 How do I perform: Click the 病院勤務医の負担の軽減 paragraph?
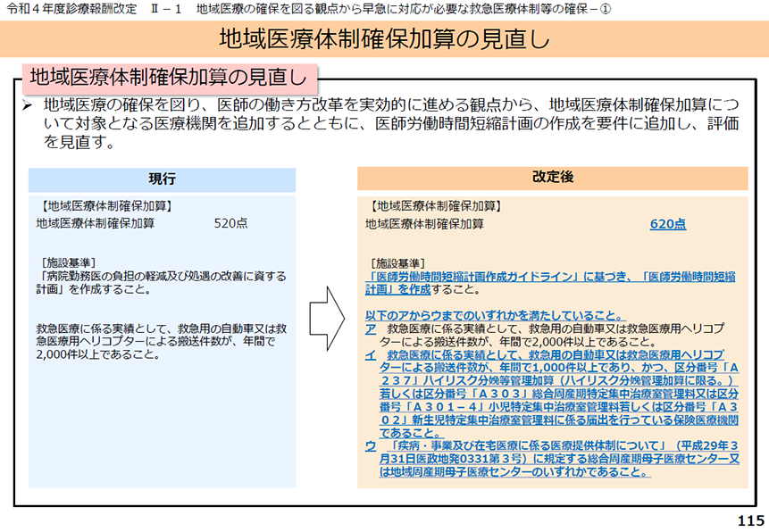point(162,283)
